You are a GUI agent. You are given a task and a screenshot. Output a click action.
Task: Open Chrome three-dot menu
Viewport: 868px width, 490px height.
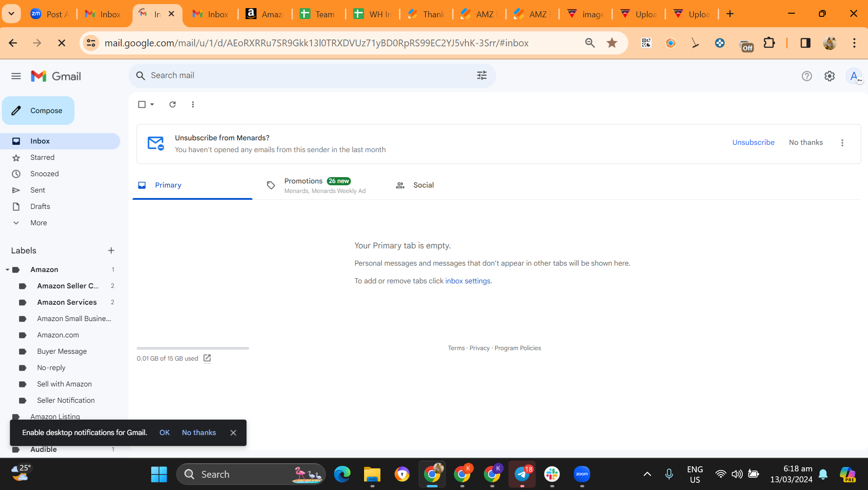[x=854, y=43]
